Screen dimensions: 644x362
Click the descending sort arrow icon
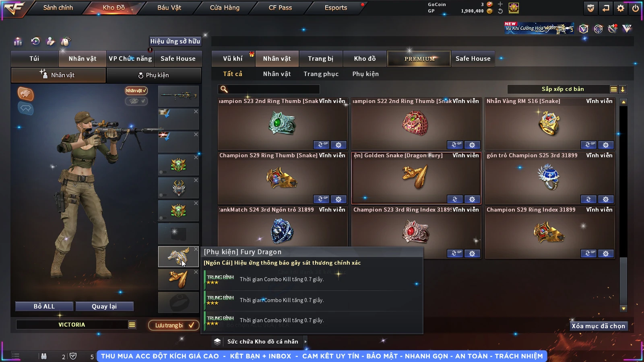pyautogui.click(x=623, y=89)
